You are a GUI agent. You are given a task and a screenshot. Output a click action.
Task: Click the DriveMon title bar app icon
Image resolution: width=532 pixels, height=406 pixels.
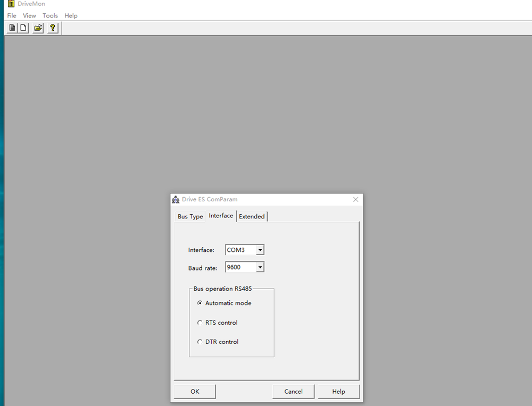(x=11, y=4)
